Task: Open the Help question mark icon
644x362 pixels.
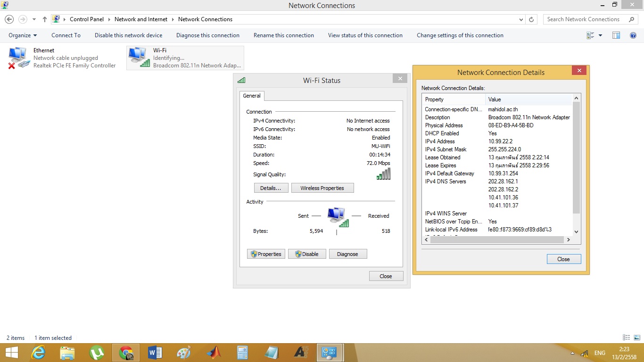Action: [x=633, y=35]
